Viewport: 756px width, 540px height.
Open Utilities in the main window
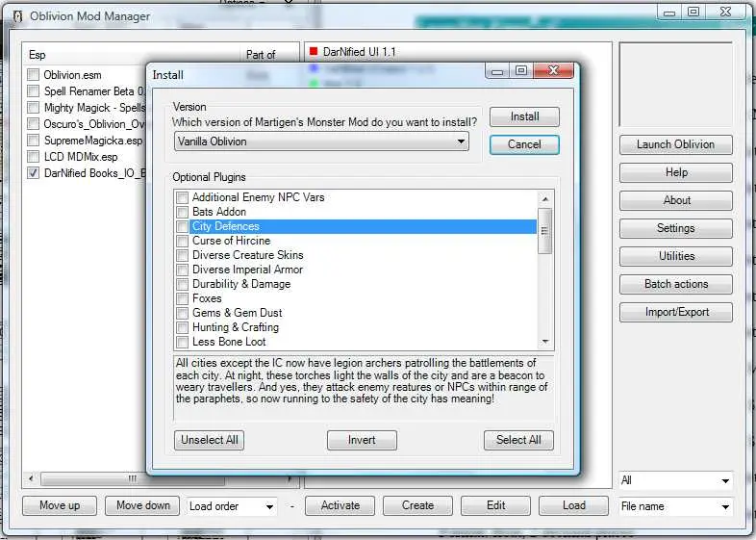pyautogui.click(x=676, y=256)
